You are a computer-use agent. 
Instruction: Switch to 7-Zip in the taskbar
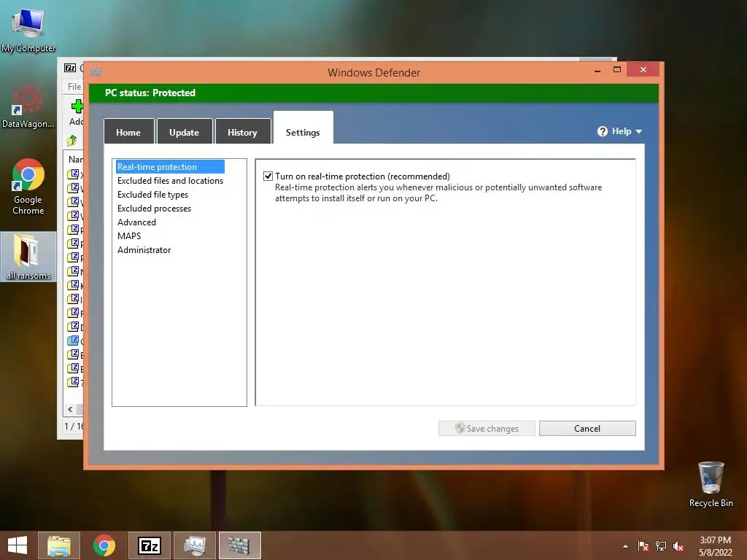(149, 545)
